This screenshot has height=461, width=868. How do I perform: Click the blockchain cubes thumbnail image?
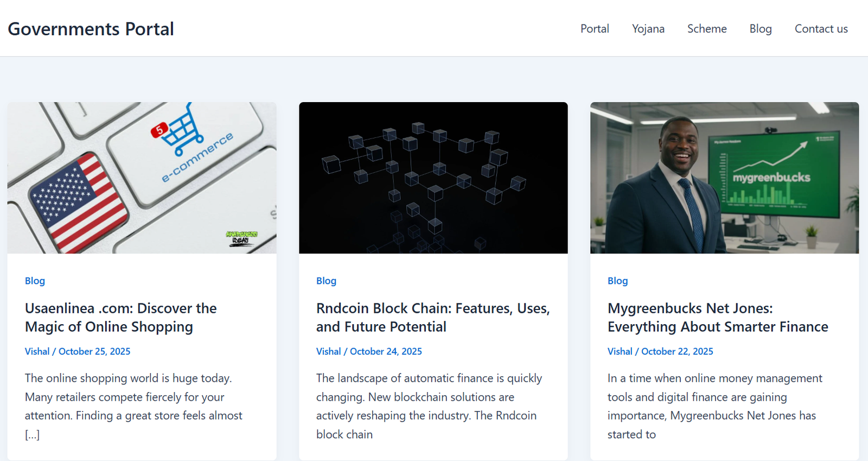tap(433, 178)
